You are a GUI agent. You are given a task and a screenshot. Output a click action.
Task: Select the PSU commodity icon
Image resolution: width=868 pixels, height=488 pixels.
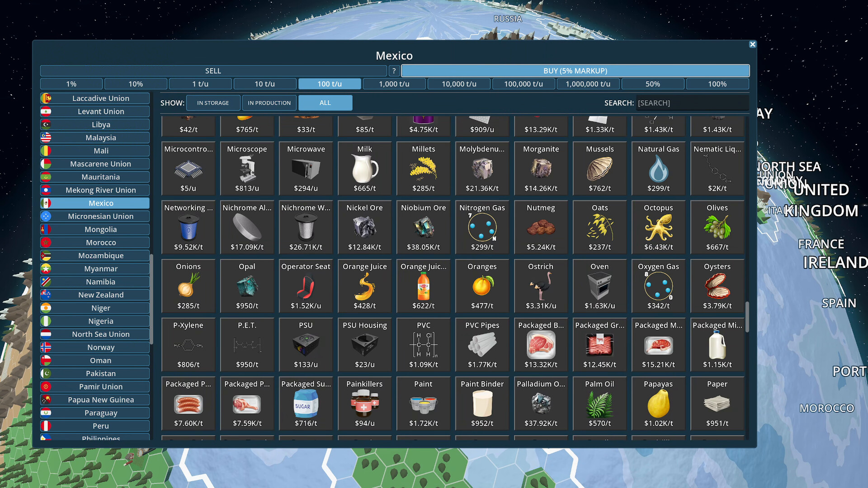(306, 344)
